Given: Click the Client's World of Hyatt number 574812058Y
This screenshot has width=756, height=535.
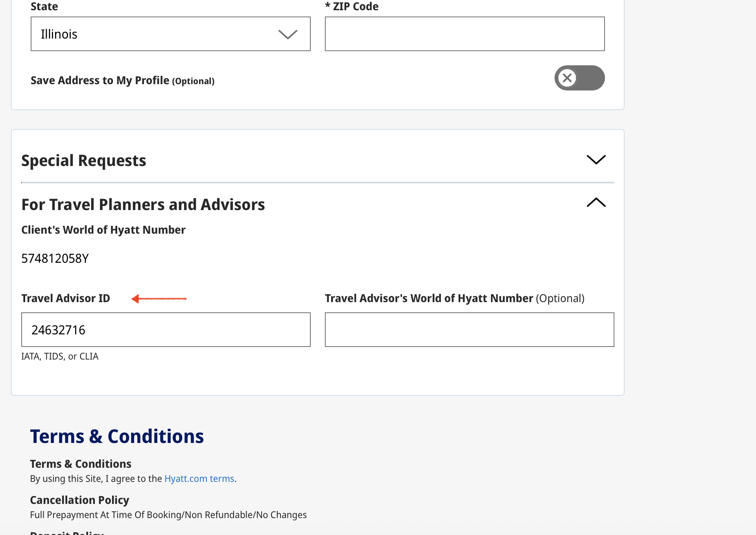Looking at the screenshot, I should [55, 258].
